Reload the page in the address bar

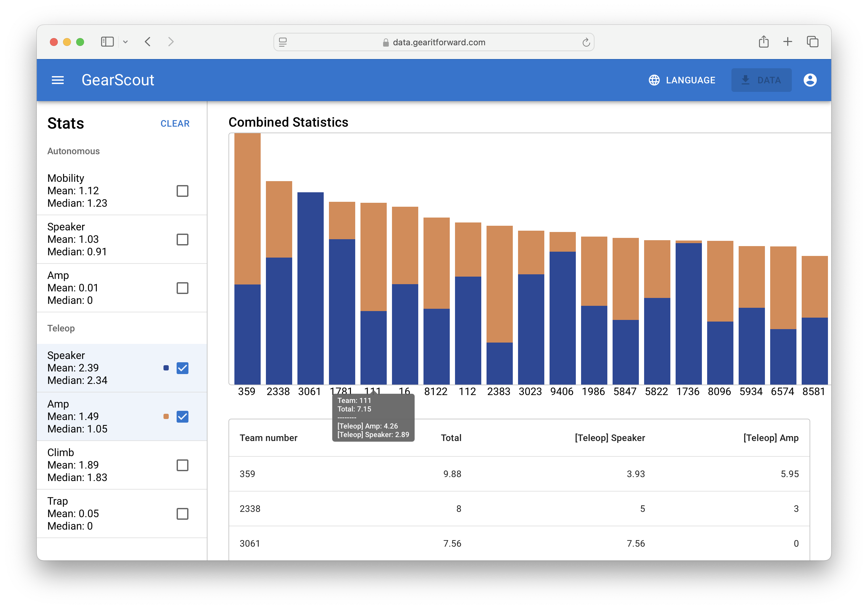586,42
